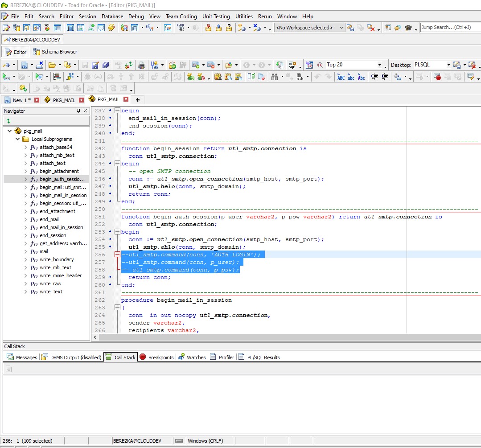Screen dimensions: 481x448
Task: Select the BEREZKA@CLOUDDEV connection button
Action: tap(32, 40)
